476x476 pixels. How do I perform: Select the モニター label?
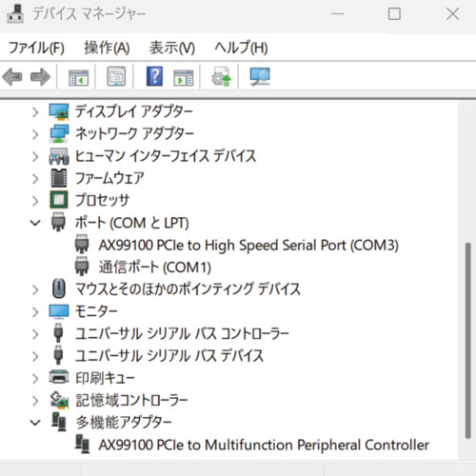point(96,311)
